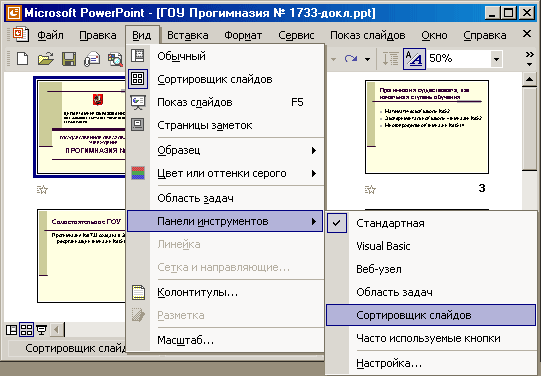
Task: Uncheck the Стандартная toolbar
Action: click(431, 223)
